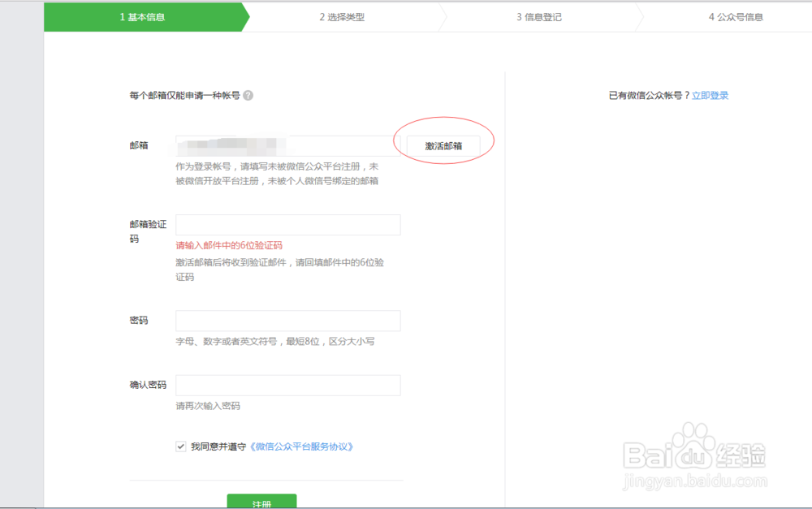
Task: Click the 邮箱验证码 field label
Action: [x=148, y=231]
